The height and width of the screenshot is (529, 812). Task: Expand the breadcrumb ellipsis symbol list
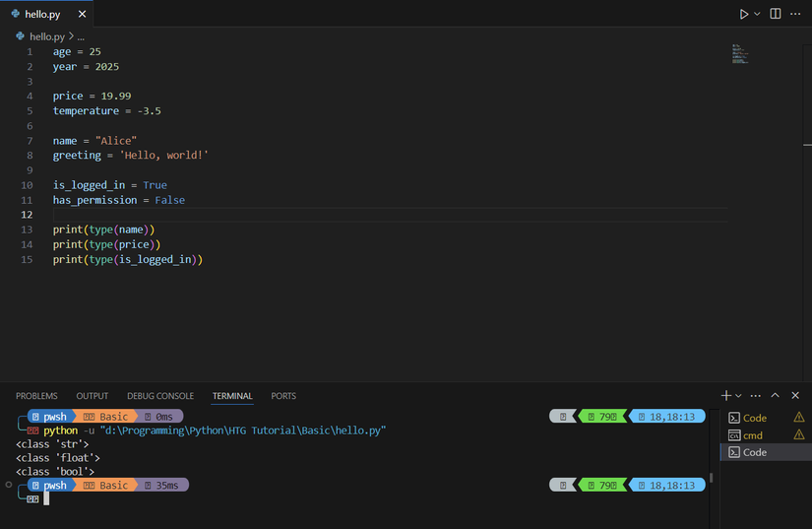click(81, 36)
